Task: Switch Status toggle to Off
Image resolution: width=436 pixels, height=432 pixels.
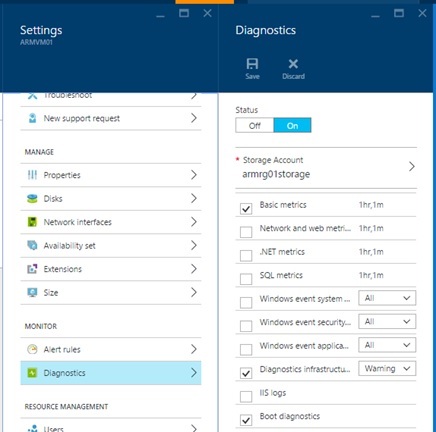Action: click(255, 126)
